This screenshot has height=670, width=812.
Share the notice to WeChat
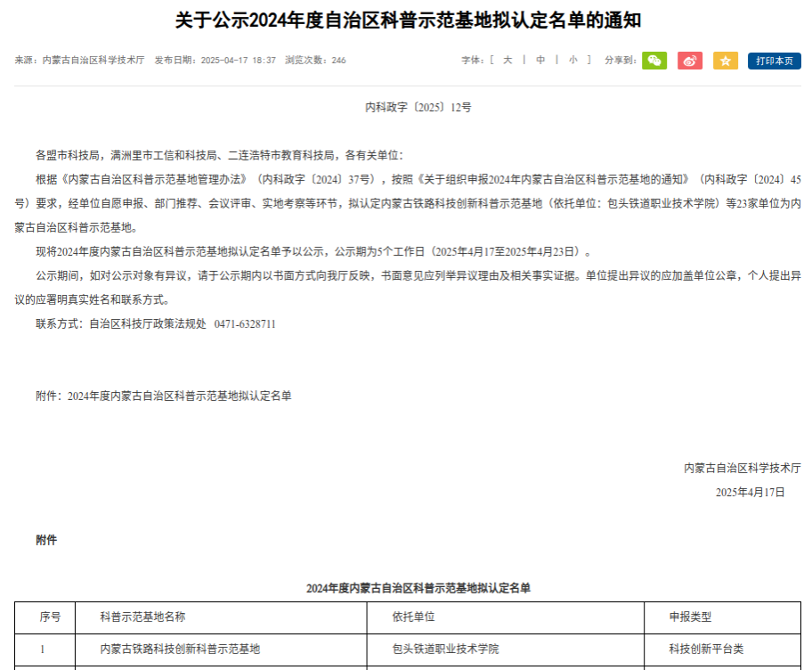click(x=654, y=61)
